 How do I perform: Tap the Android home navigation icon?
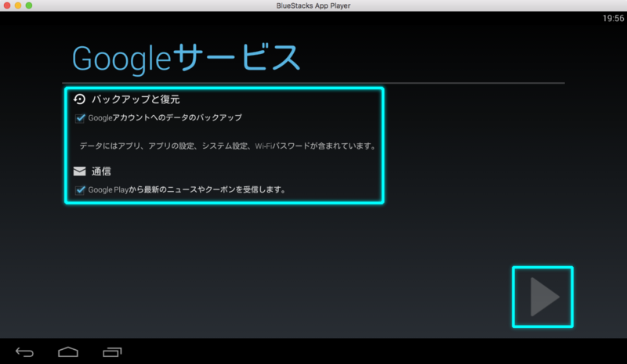[68, 351]
